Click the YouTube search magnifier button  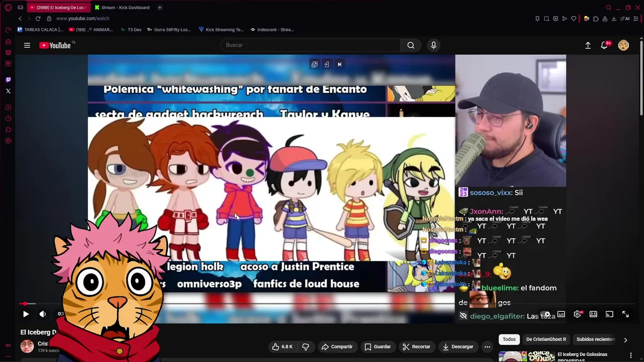pos(411,45)
